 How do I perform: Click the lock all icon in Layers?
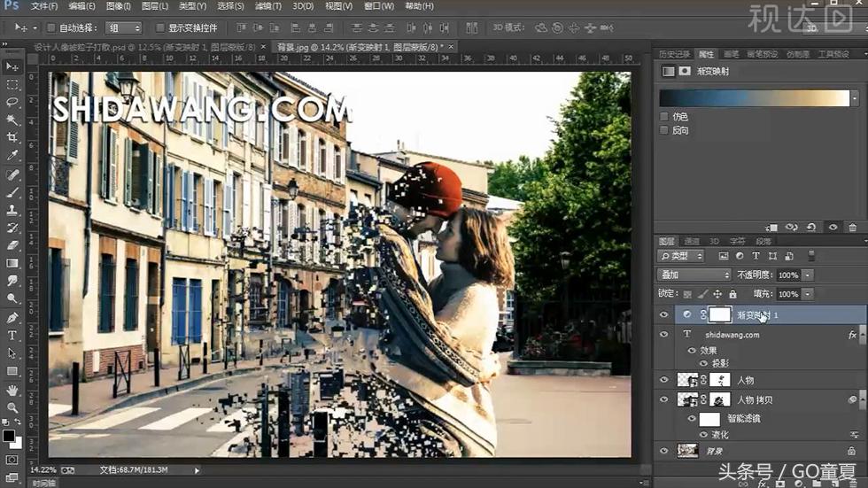(x=732, y=294)
